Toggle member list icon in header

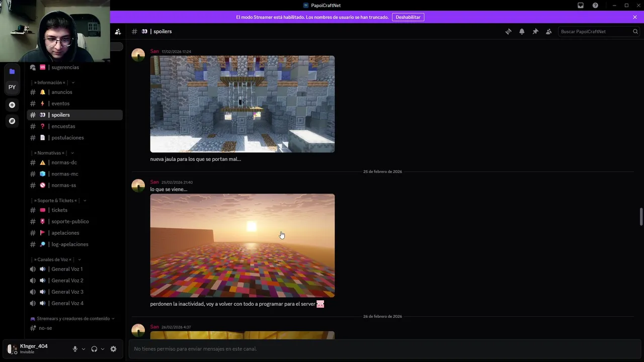pos(549,31)
